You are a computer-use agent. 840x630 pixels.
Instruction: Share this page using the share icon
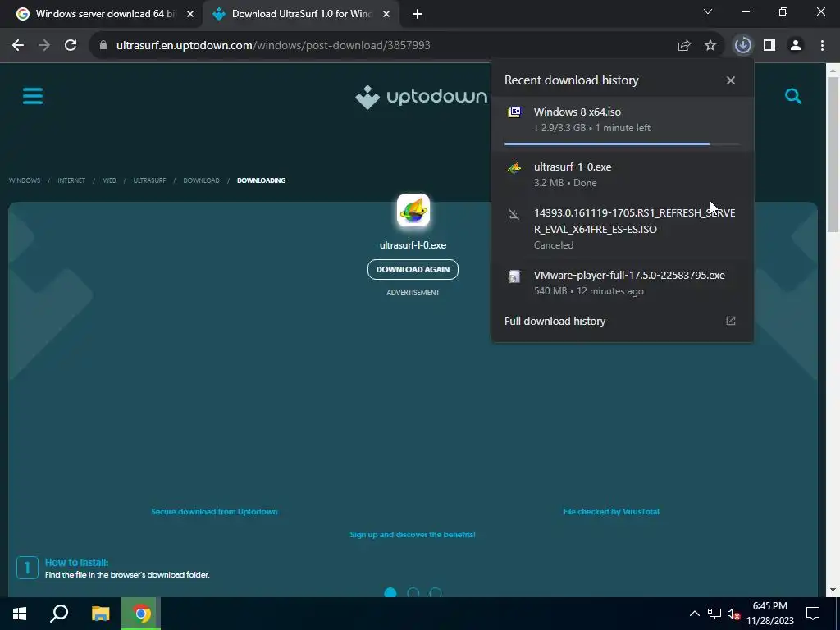click(684, 46)
